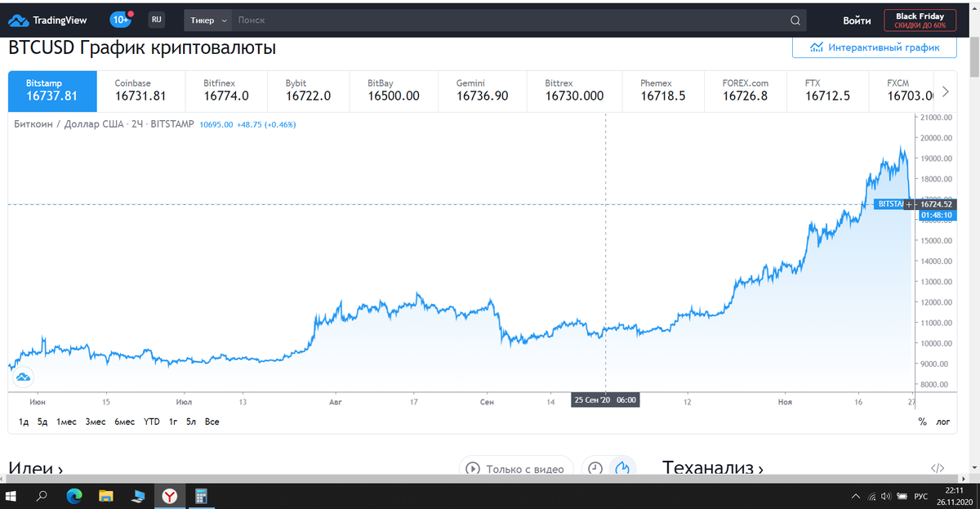Change site language with RU button

(156, 20)
